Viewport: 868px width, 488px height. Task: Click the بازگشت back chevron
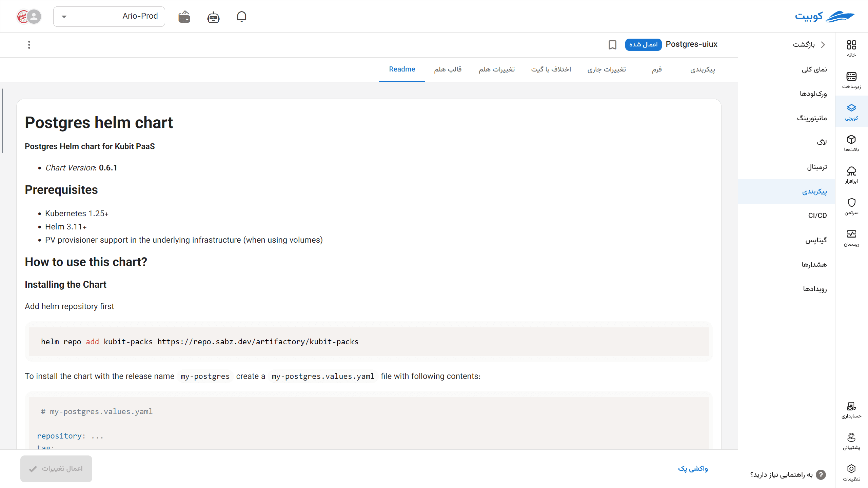tap(823, 45)
